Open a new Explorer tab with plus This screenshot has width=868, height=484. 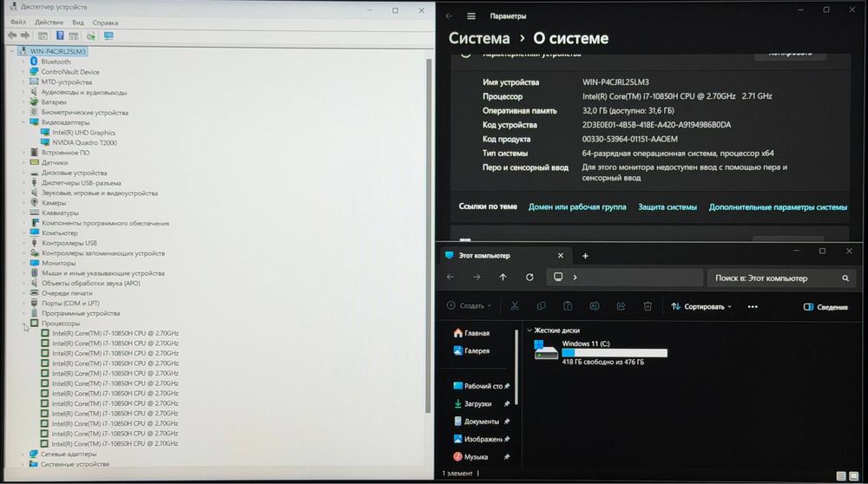pos(585,256)
